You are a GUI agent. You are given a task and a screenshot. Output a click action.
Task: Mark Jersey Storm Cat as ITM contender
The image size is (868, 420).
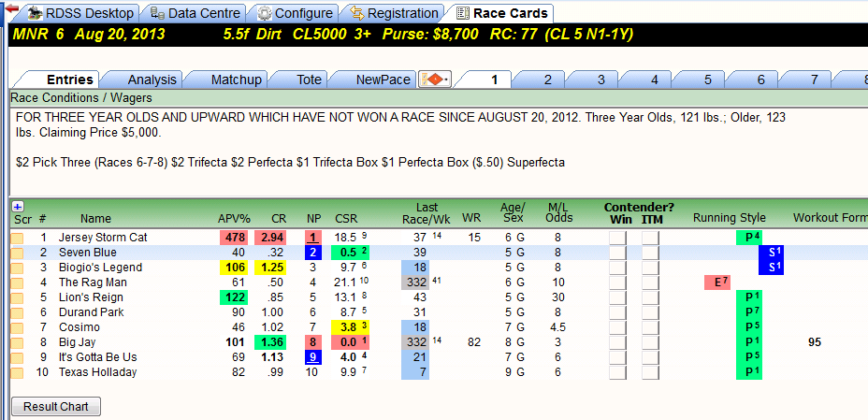[x=651, y=238]
